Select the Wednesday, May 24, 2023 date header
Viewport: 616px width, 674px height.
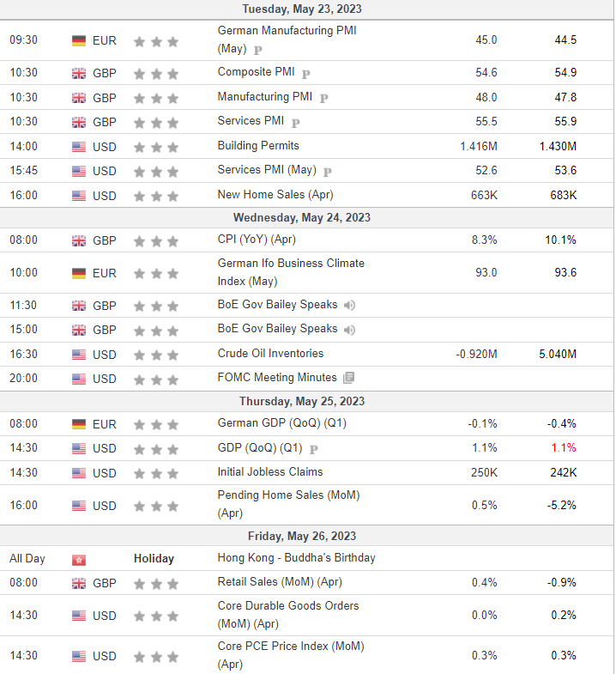[x=301, y=217]
